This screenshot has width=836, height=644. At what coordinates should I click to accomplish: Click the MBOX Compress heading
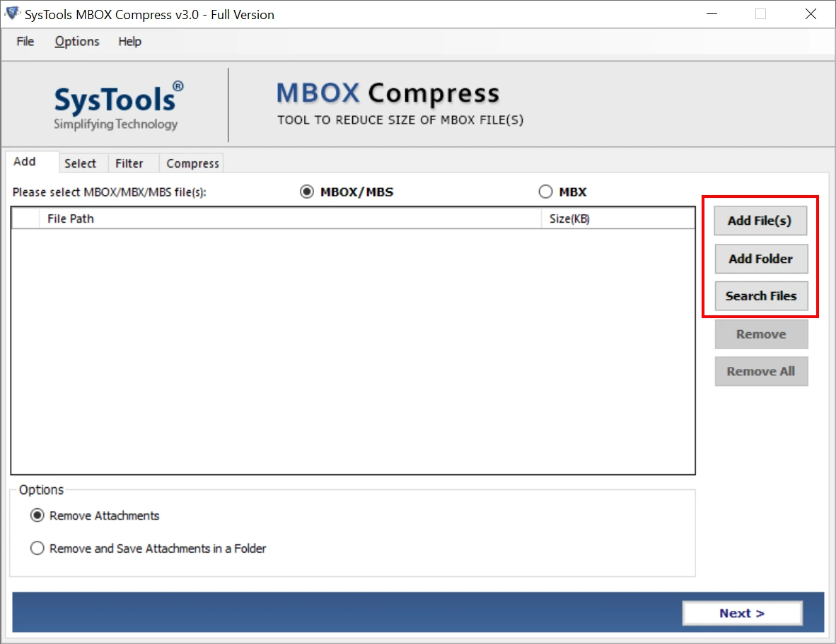[388, 93]
